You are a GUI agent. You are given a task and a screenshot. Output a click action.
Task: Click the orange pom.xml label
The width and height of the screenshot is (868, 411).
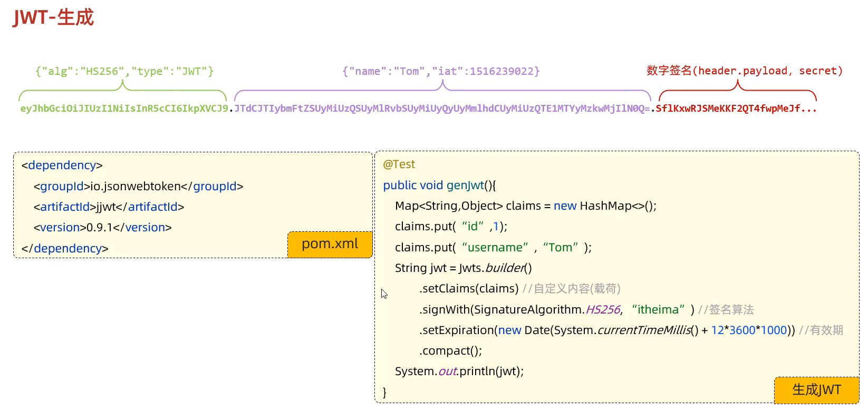pyautogui.click(x=330, y=244)
